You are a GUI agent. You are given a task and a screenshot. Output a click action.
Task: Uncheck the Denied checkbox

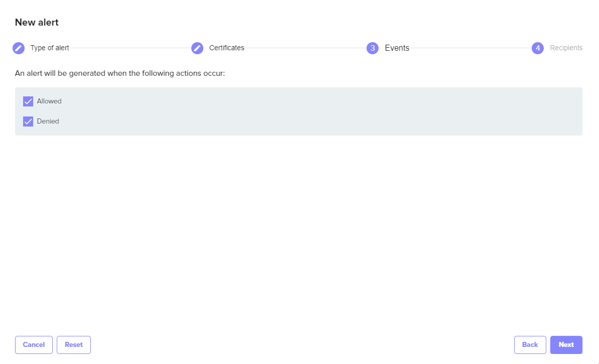tap(28, 122)
